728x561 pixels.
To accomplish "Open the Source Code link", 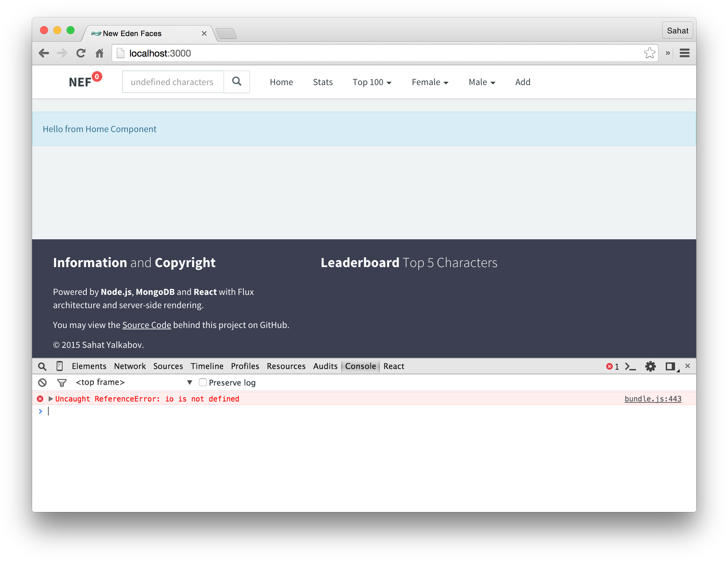I will (147, 325).
